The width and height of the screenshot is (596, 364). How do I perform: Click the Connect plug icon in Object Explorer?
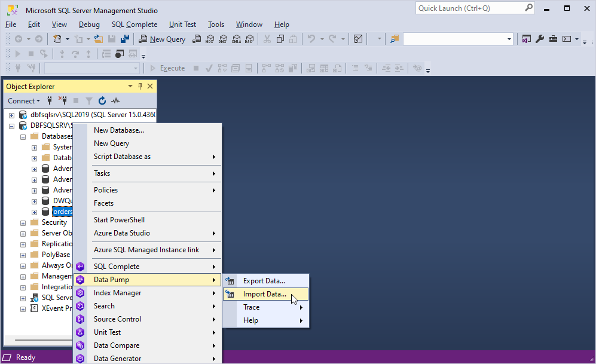pyautogui.click(x=50, y=100)
